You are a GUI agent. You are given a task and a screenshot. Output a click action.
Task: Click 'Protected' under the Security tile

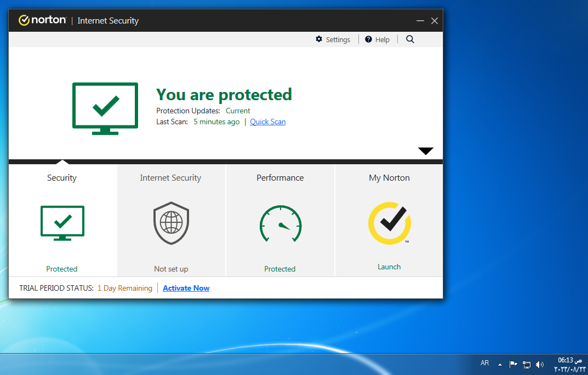tap(62, 269)
